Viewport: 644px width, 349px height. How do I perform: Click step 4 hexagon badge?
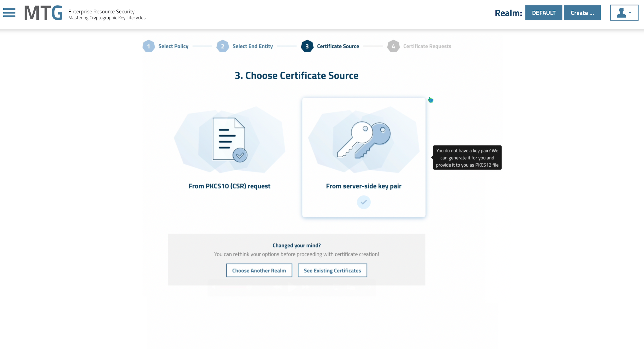(x=393, y=46)
